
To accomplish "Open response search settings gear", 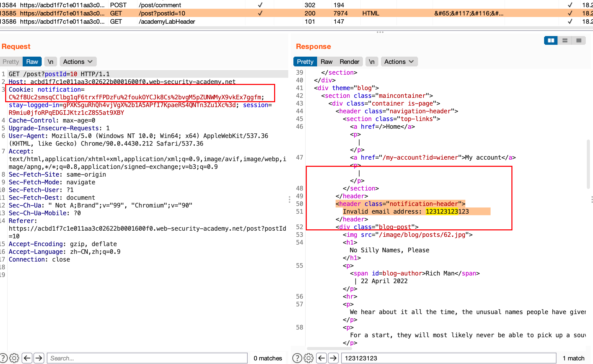I will coord(309,358).
